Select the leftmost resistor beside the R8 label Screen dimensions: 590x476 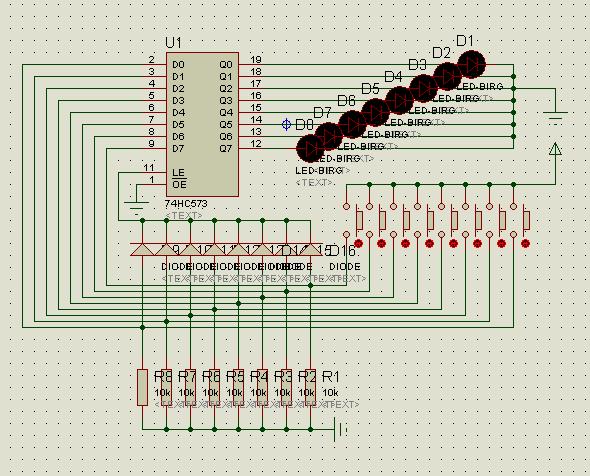(142, 387)
